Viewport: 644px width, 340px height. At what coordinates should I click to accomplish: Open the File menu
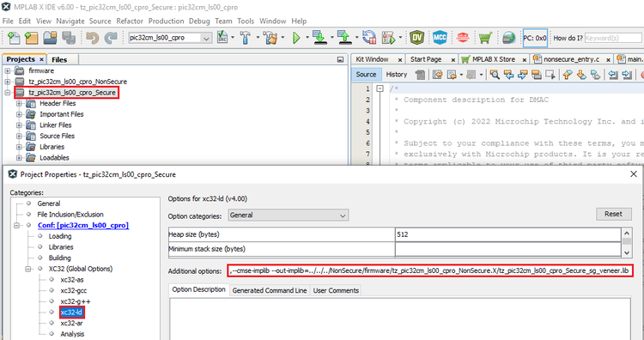[8, 21]
